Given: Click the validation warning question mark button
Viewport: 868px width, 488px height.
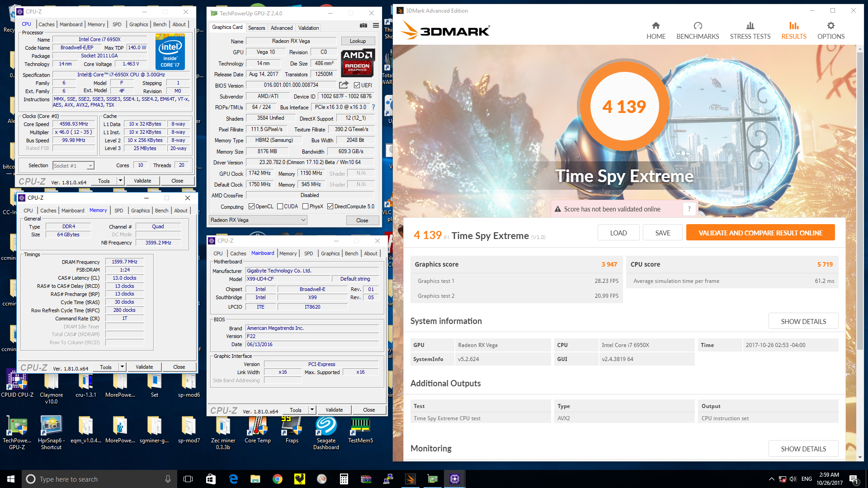Looking at the screenshot, I should pos(689,209).
